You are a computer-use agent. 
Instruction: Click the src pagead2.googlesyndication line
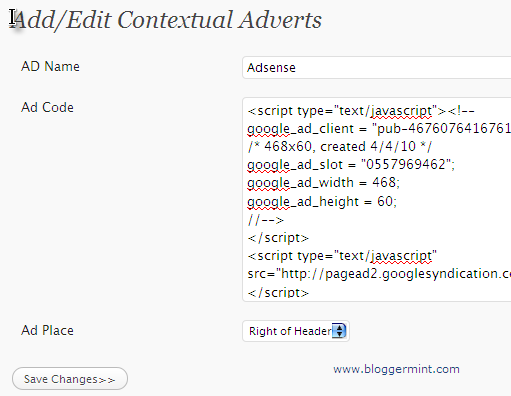[379, 274]
